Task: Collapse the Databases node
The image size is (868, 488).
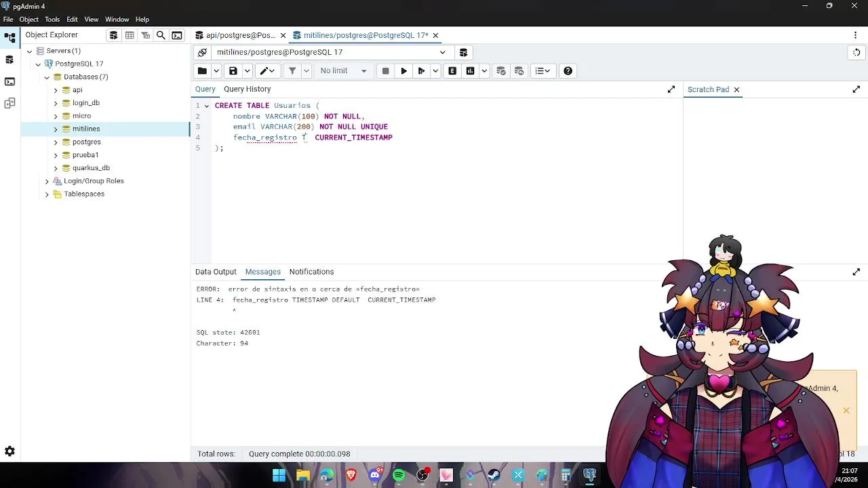Action: [47, 77]
